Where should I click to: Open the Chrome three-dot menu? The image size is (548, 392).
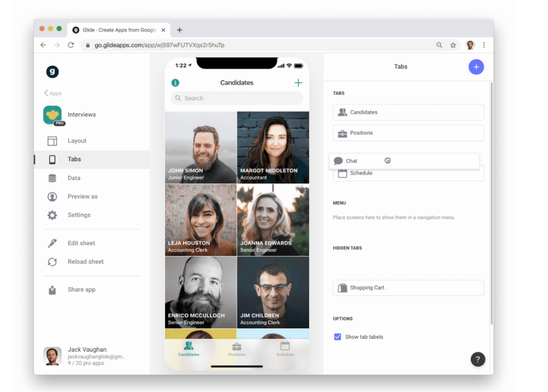pos(484,45)
